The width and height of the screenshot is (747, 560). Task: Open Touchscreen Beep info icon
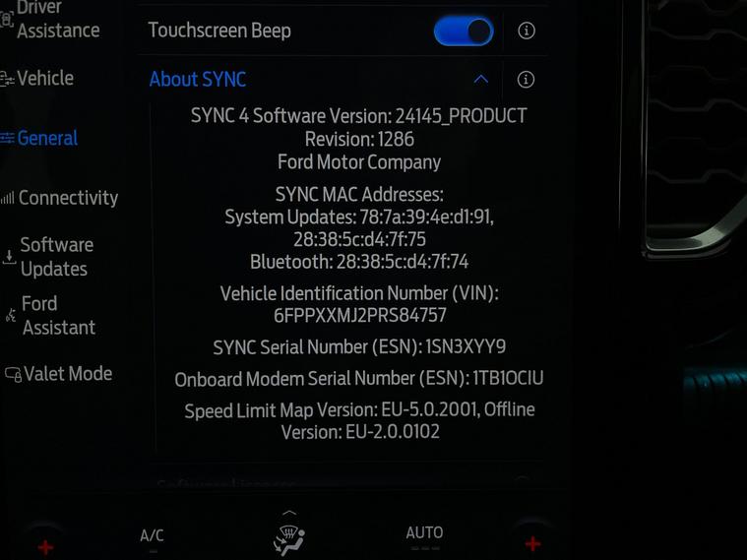point(526,31)
